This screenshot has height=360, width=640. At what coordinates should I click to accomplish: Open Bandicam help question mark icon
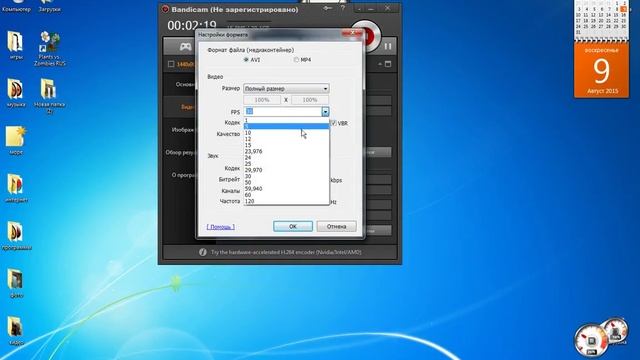coord(343,8)
